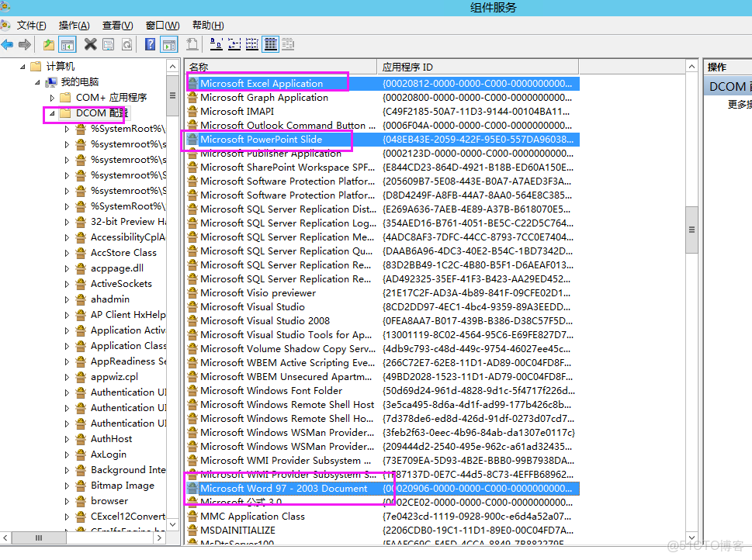Click the Forward navigation arrow
752x560 pixels.
point(25,44)
